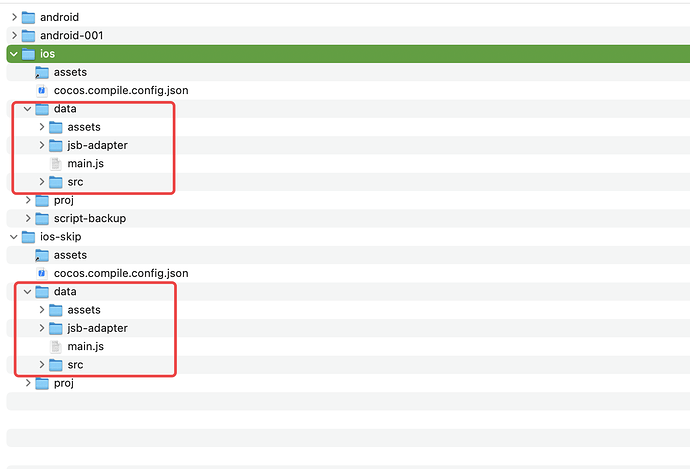The width and height of the screenshot is (690, 469).
Task: Expand jsb-adapter chevron in ios data
Action: click(x=41, y=145)
